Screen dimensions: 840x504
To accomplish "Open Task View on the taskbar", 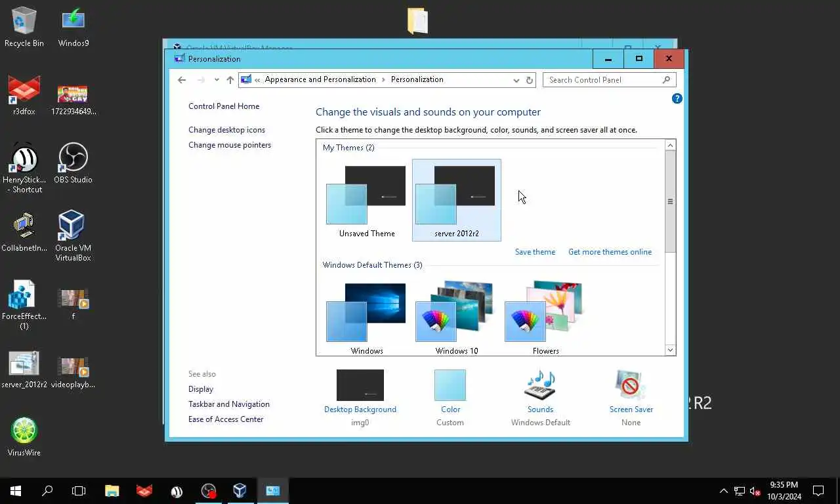I will click(79, 490).
